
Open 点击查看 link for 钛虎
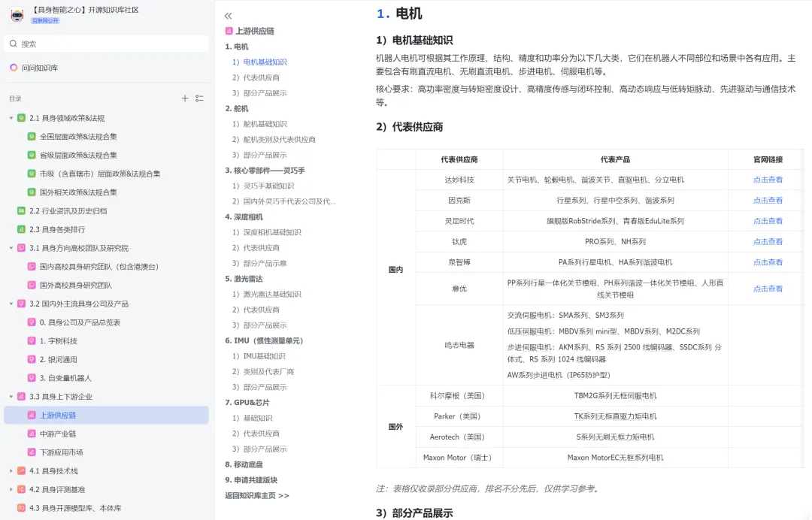tap(768, 242)
